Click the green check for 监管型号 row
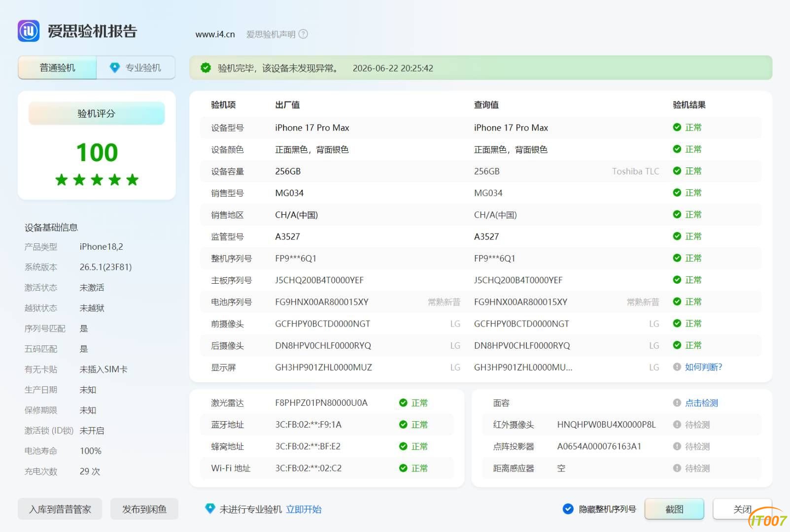The width and height of the screenshot is (790, 532). 677,236
